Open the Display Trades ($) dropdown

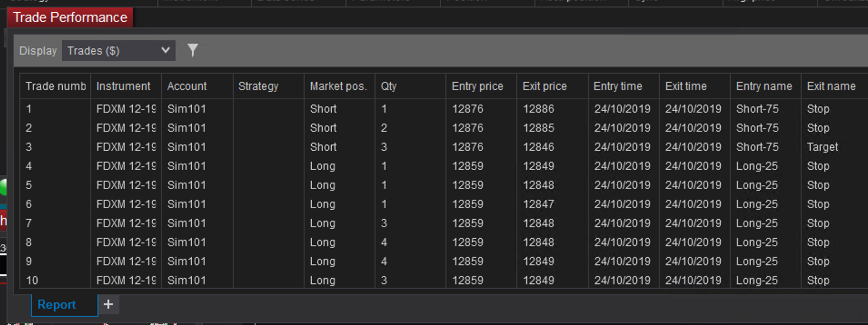pyautogui.click(x=118, y=51)
